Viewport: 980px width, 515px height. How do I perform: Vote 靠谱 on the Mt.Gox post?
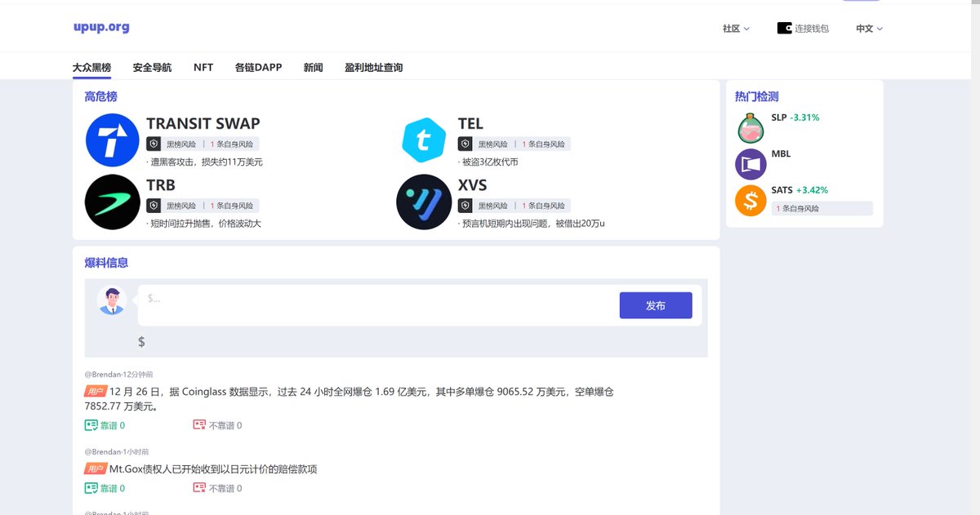(105, 488)
